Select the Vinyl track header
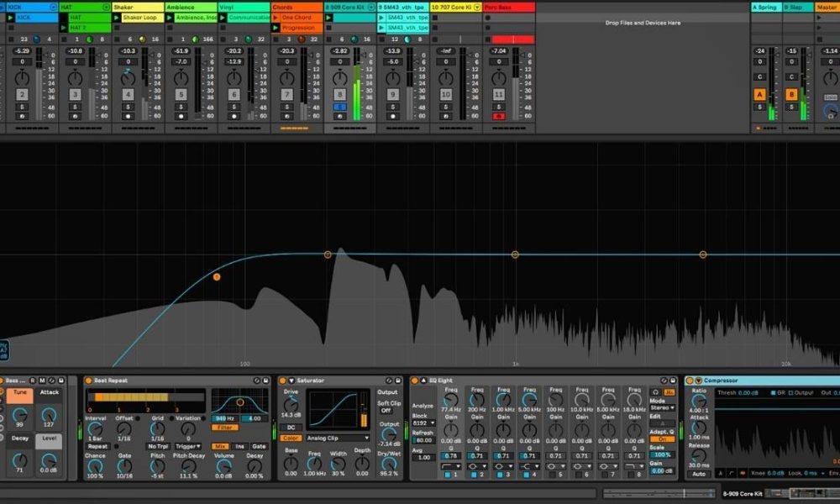 (x=244, y=8)
